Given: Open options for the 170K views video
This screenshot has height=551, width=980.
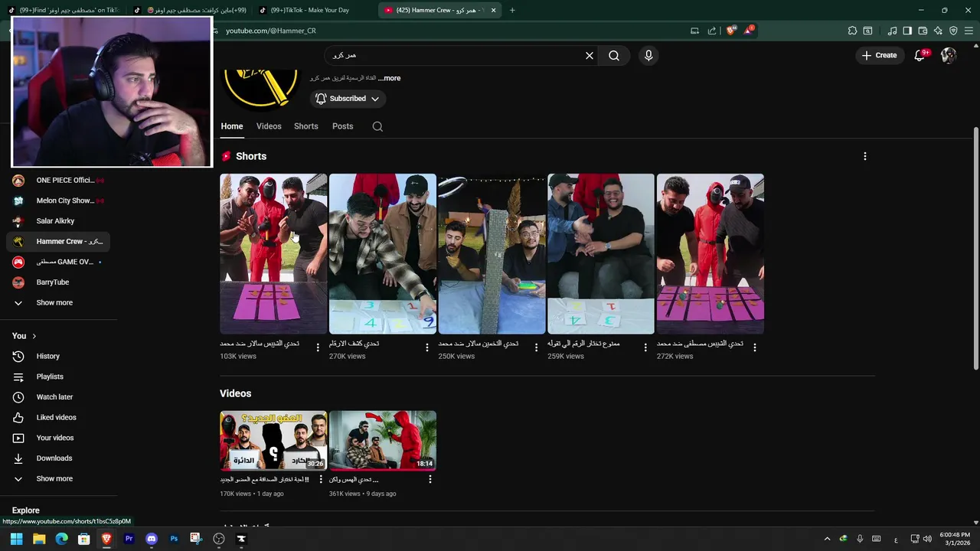Looking at the screenshot, I should coord(321,480).
